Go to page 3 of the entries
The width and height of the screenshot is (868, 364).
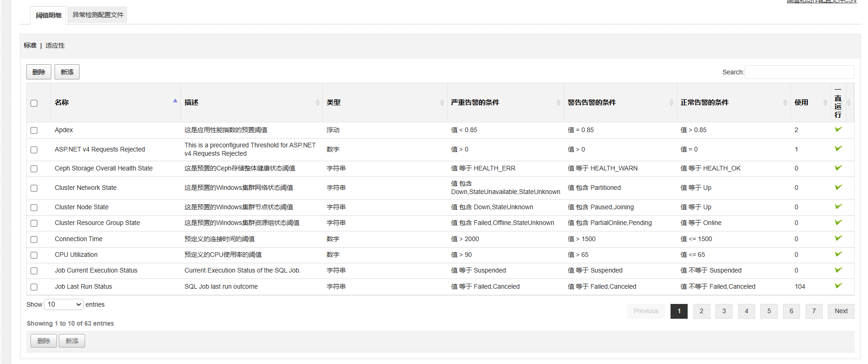(724, 311)
